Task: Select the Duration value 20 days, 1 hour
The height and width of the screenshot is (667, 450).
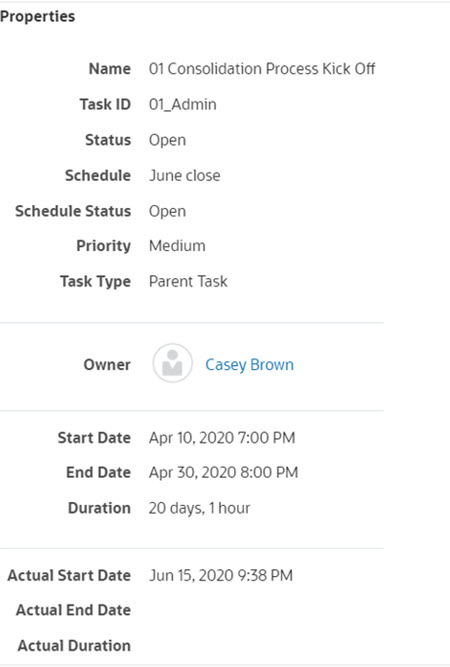Action: (x=199, y=508)
